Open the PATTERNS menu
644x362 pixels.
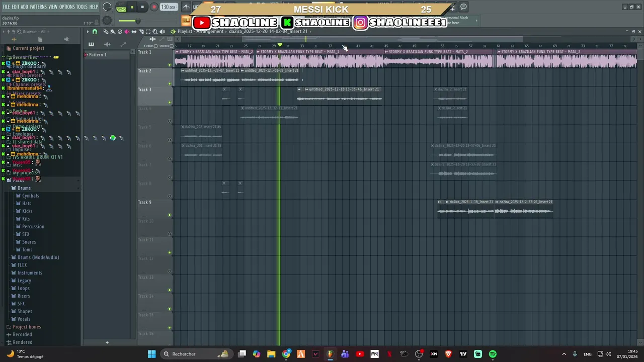point(38,7)
